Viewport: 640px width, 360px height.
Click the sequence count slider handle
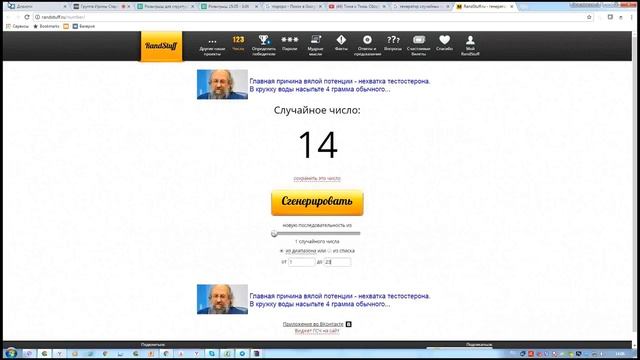(274, 233)
